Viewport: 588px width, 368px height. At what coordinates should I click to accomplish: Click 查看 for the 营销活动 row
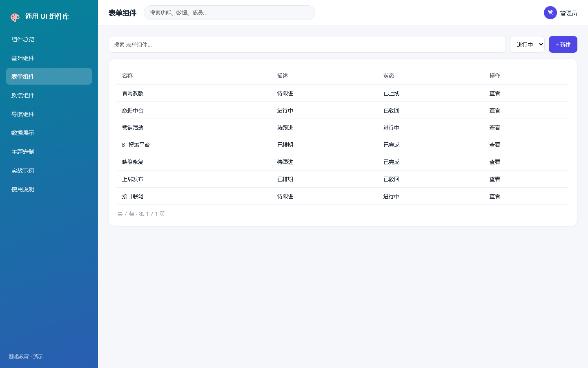point(495,128)
